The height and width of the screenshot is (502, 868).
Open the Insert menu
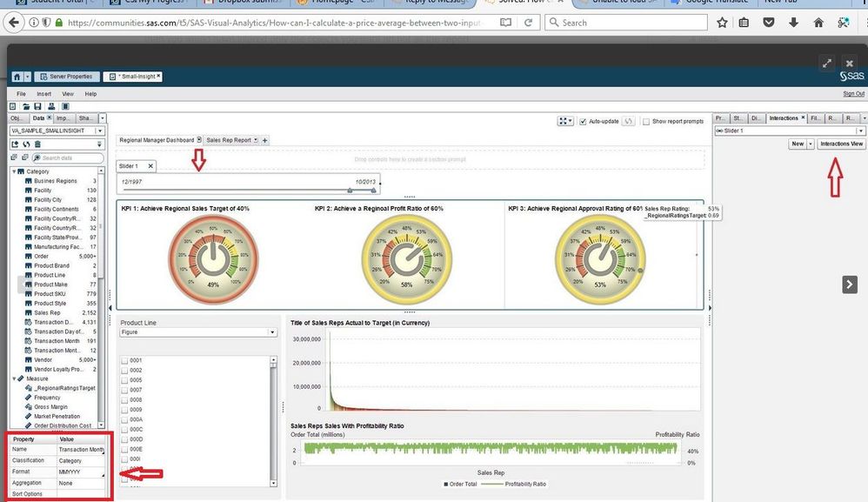coord(43,94)
